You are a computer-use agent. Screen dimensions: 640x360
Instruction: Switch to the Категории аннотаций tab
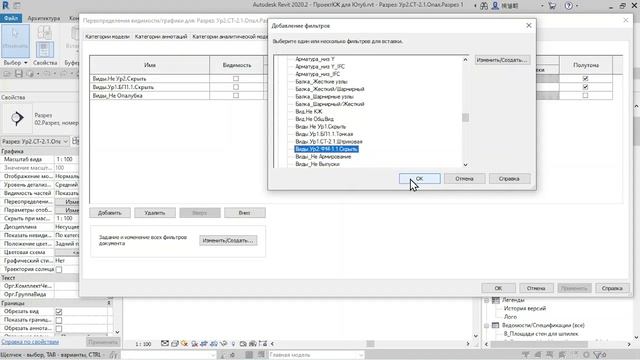click(161, 37)
